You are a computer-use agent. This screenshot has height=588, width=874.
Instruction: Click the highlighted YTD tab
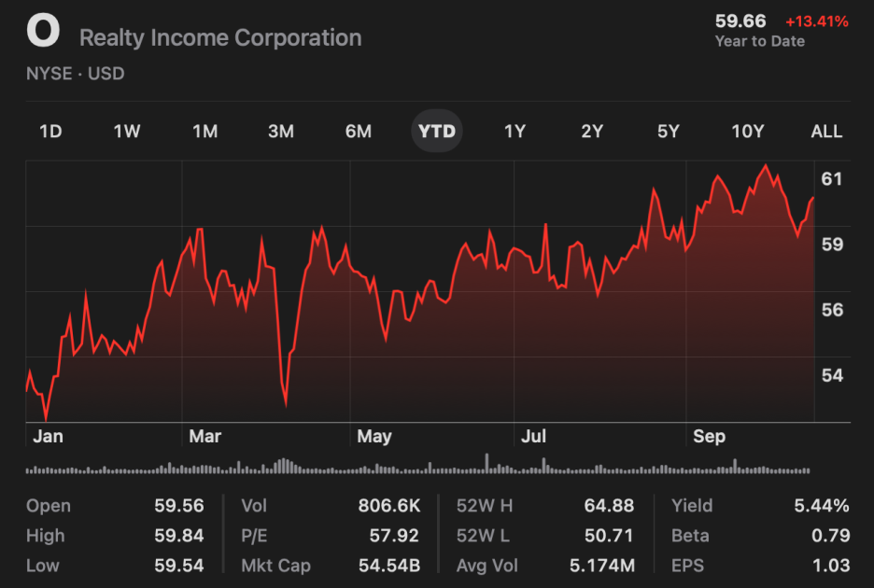coord(437,131)
